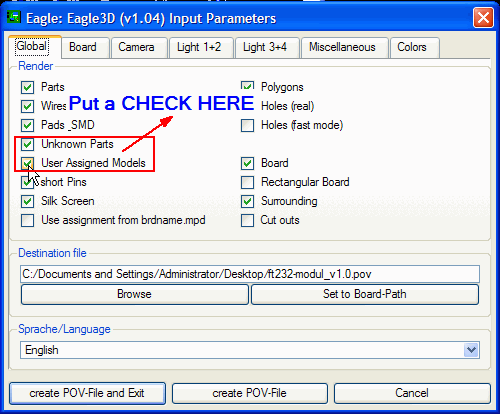Close the Input Parameters dialog window
Screen dimensions: 500x414
point(483,18)
